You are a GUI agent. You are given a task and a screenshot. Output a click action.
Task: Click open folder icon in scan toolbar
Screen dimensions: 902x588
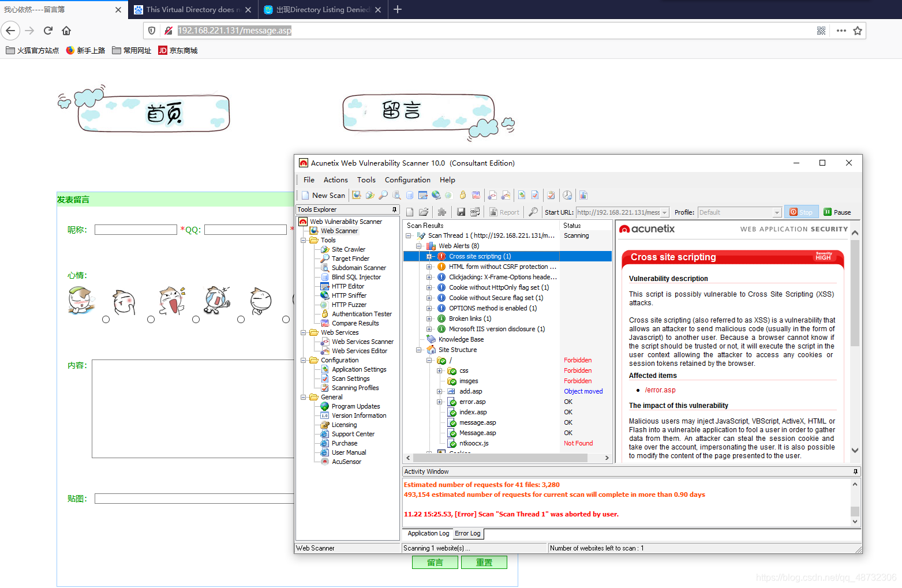424,212
